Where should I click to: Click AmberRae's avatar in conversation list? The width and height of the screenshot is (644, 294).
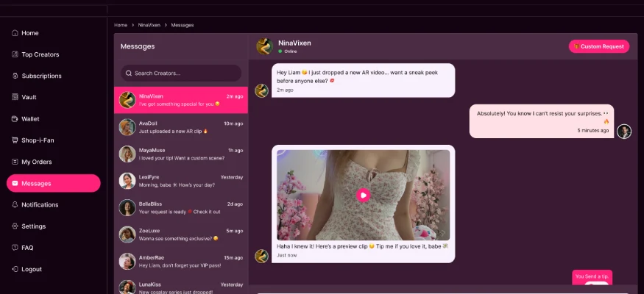127,261
